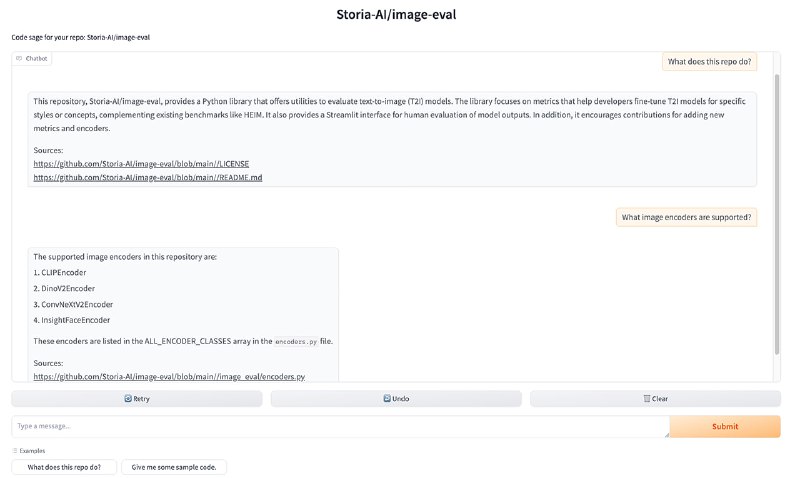Click the Undo button

coord(396,398)
